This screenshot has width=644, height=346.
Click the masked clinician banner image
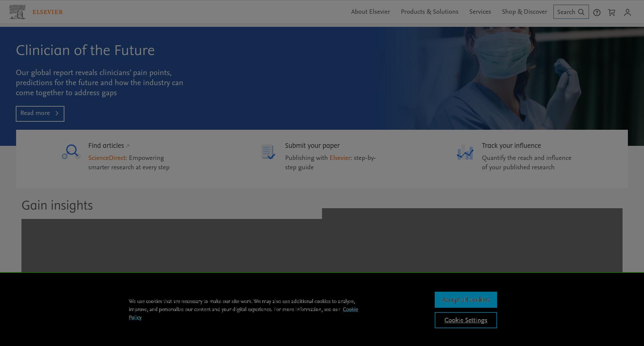510,78
